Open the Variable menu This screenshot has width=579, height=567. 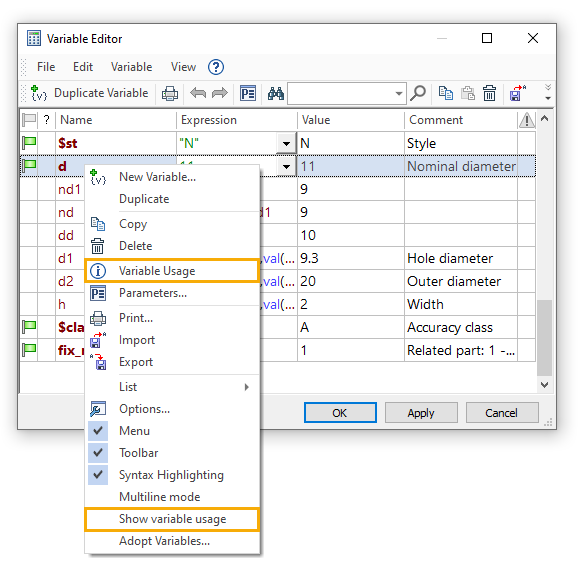click(131, 67)
